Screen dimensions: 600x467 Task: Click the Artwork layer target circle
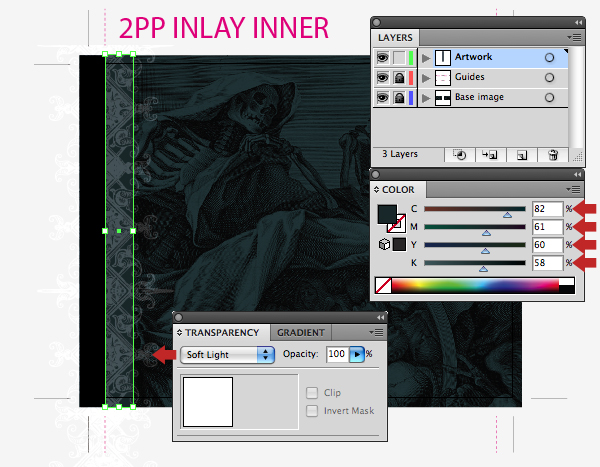(549, 58)
